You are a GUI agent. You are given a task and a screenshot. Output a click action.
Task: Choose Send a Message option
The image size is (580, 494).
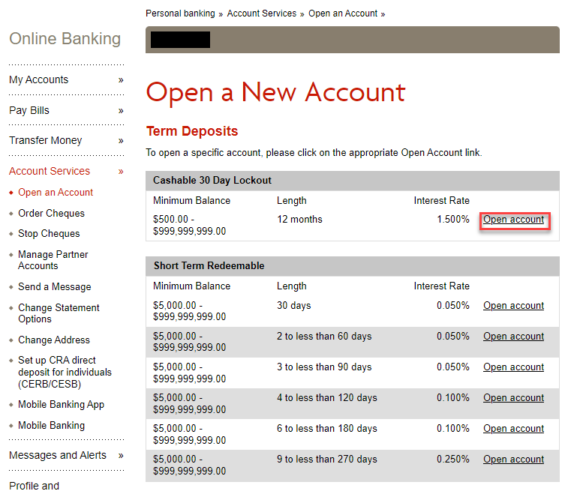[54, 287]
